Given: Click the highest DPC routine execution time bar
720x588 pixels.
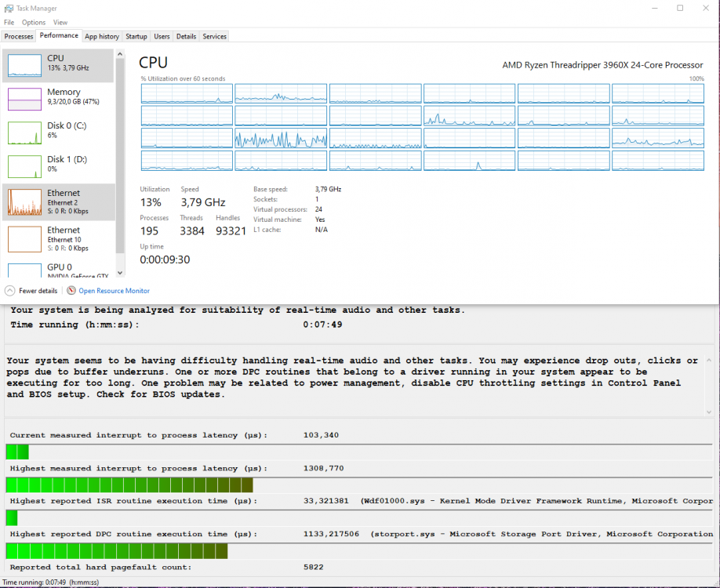Looking at the screenshot, I should [117, 551].
